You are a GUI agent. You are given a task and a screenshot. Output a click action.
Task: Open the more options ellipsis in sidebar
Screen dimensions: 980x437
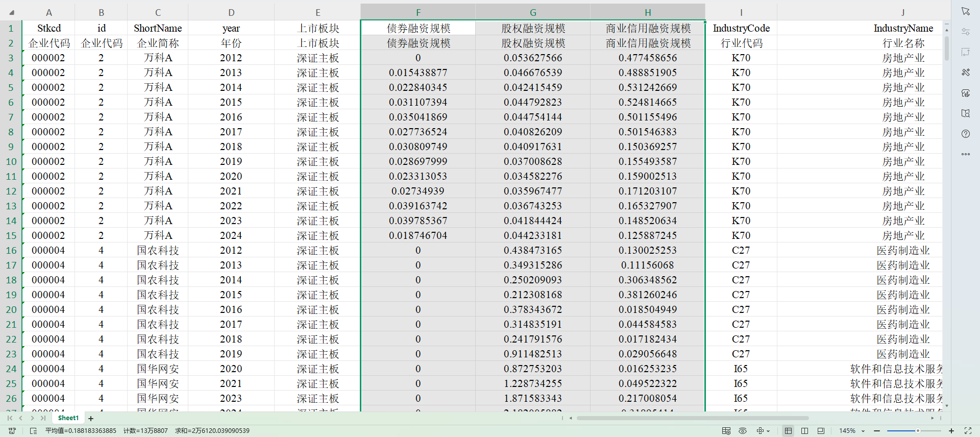click(x=965, y=154)
